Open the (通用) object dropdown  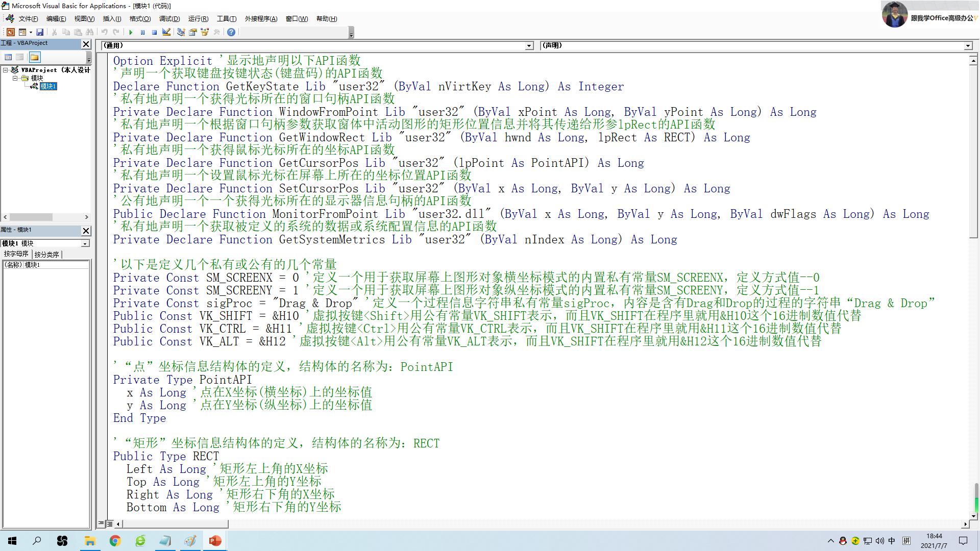point(529,46)
